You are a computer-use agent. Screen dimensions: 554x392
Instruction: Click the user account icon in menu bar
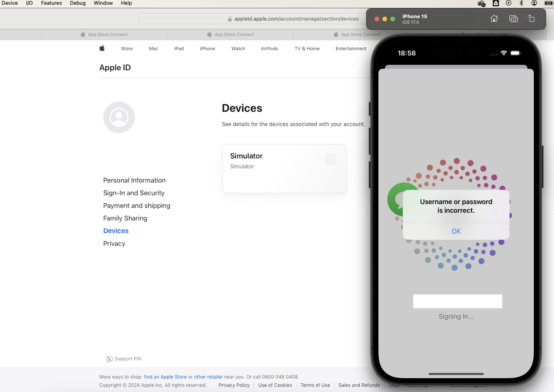534,3
